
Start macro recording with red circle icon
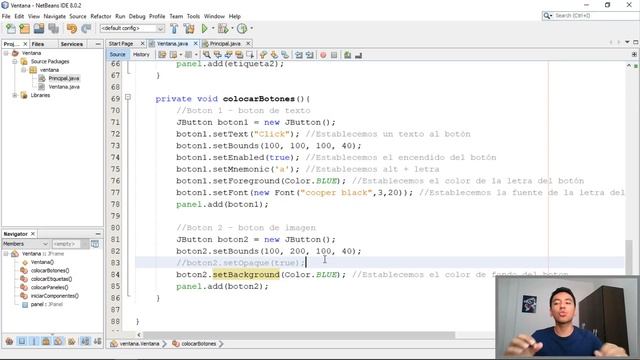pos(323,55)
